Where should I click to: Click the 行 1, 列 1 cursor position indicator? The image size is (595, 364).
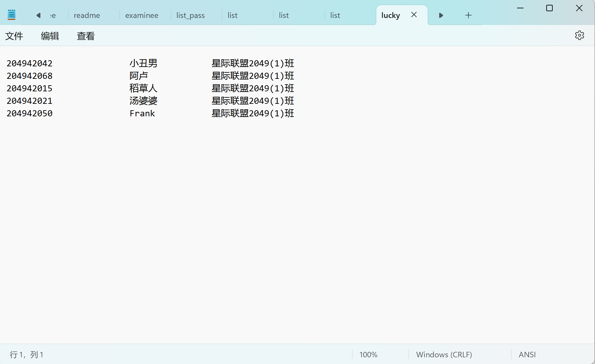point(27,355)
